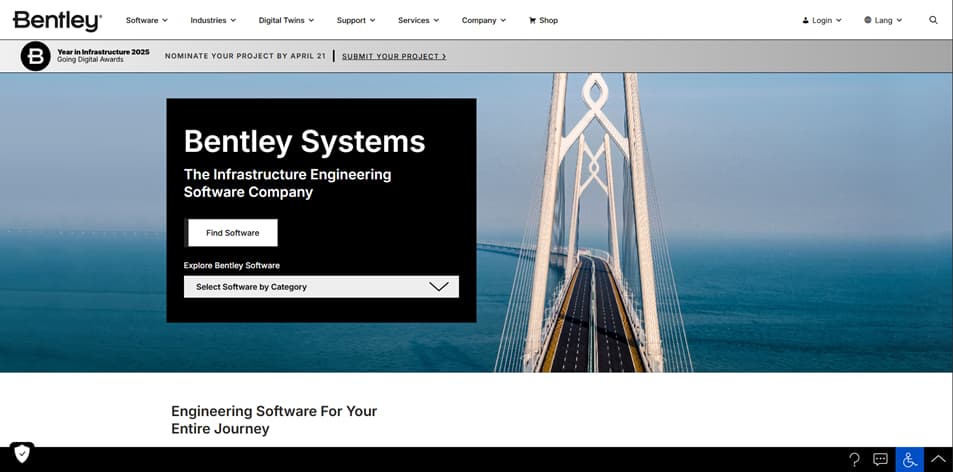Viewport: 953px width, 472px height.
Task: Click The Infrastructure Engineering Software Company subtitle
Action: pos(287,183)
